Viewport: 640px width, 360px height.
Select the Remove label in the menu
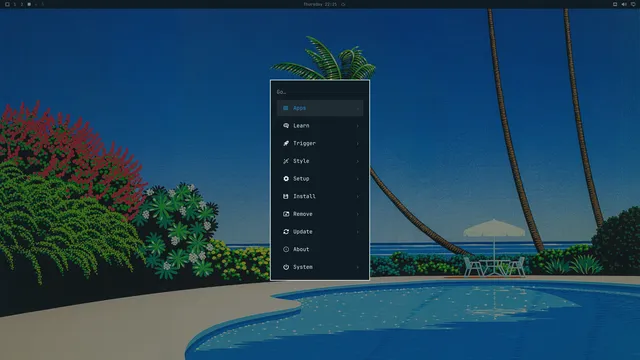(x=302, y=214)
